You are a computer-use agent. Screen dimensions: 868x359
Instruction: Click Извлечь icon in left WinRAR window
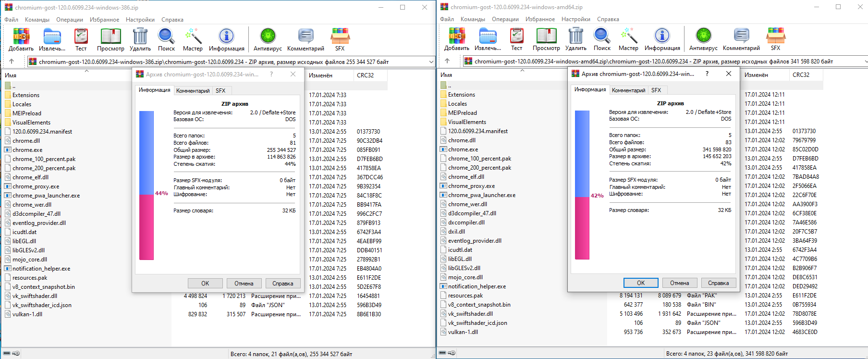(x=52, y=39)
